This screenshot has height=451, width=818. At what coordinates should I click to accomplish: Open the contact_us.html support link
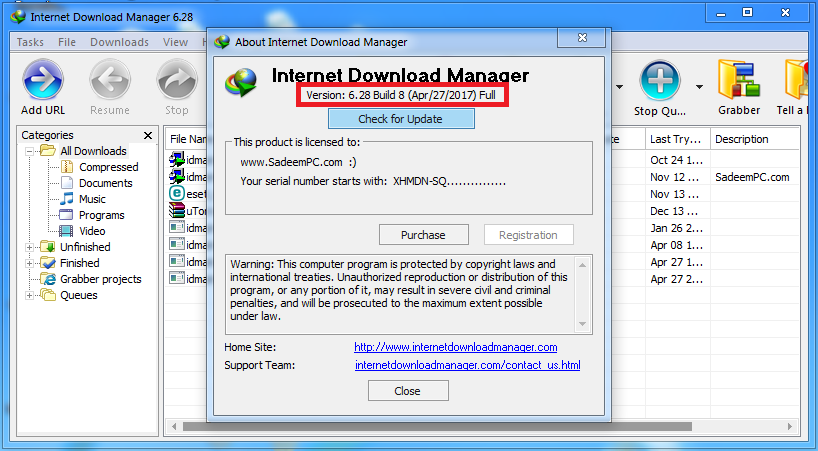[x=467, y=365]
